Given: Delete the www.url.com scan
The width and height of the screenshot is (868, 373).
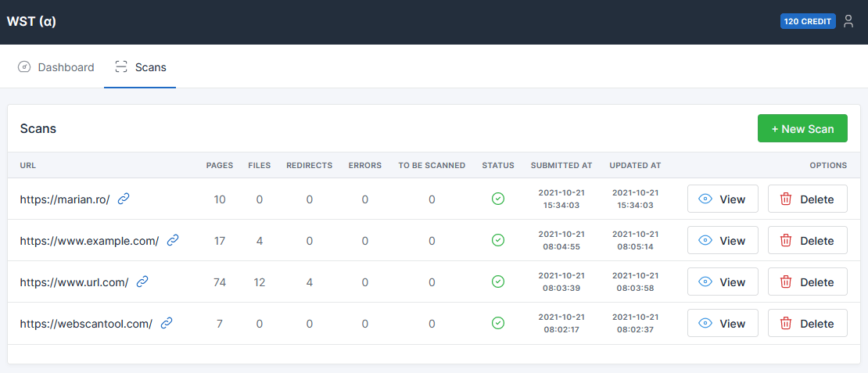Looking at the screenshot, I should (x=807, y=282).
